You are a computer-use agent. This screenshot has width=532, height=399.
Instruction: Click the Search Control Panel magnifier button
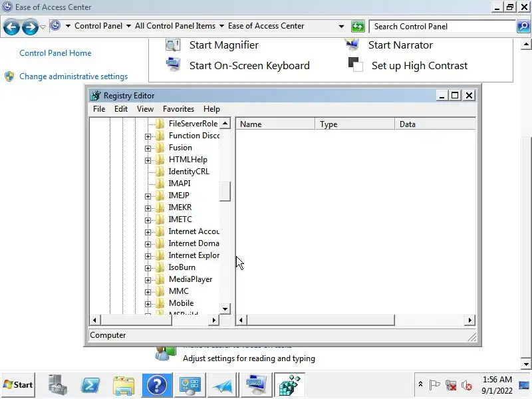point(523,26)
